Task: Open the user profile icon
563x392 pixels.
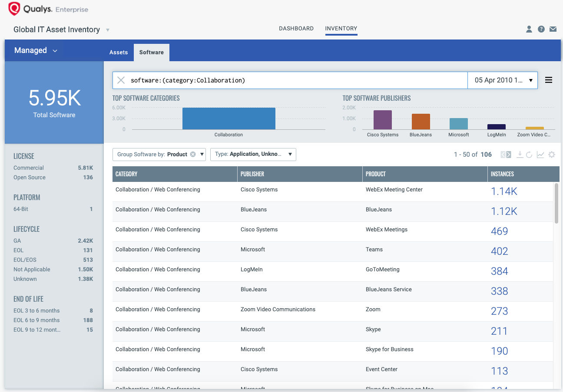Action: (529, 29)
